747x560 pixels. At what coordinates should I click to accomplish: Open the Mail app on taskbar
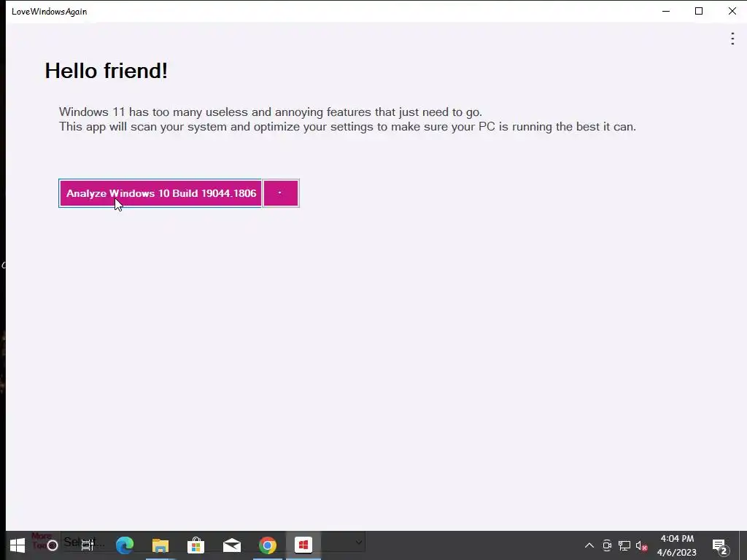[x=232, y=545]
